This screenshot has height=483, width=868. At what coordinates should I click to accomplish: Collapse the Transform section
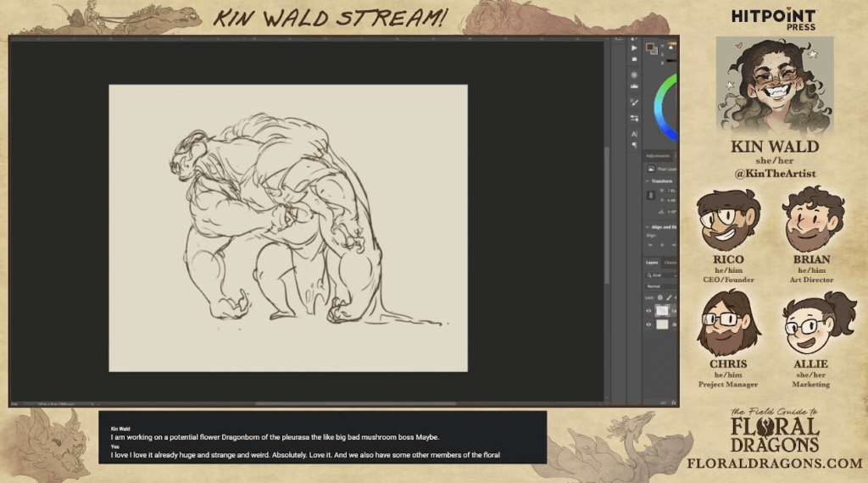648,181
